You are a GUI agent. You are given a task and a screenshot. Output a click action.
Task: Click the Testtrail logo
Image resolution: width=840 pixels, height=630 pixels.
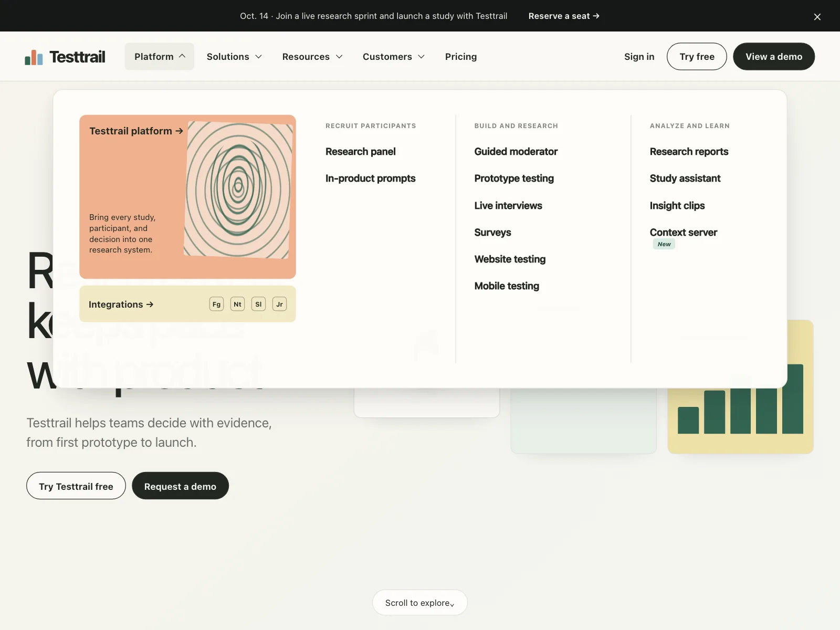coord(65,57)
